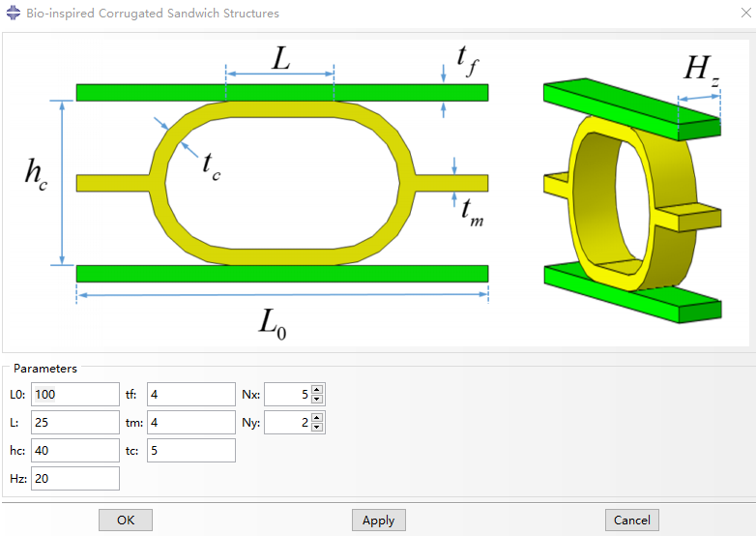This screenshot has height=536, width=756.
Task: Increase Nx with the up arrow
Action: point(317,389)
